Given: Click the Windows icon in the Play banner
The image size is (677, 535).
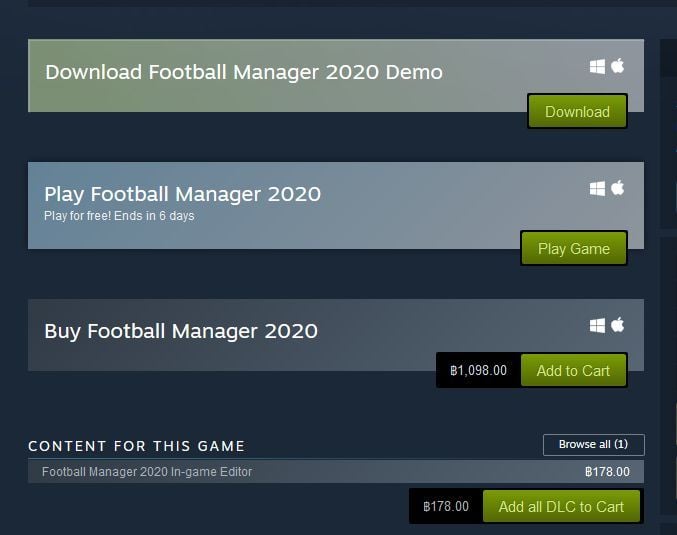Looking at the screenshot, I should (597, 189).
